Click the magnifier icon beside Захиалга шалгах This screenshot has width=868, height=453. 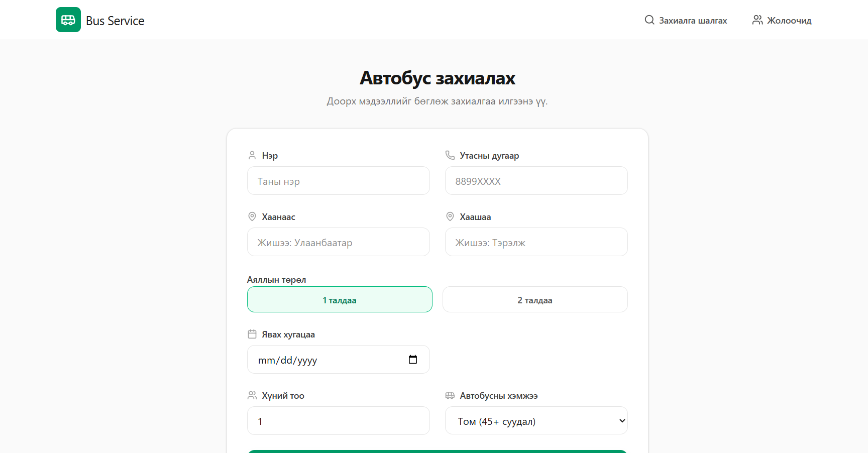tap(649, 20)
